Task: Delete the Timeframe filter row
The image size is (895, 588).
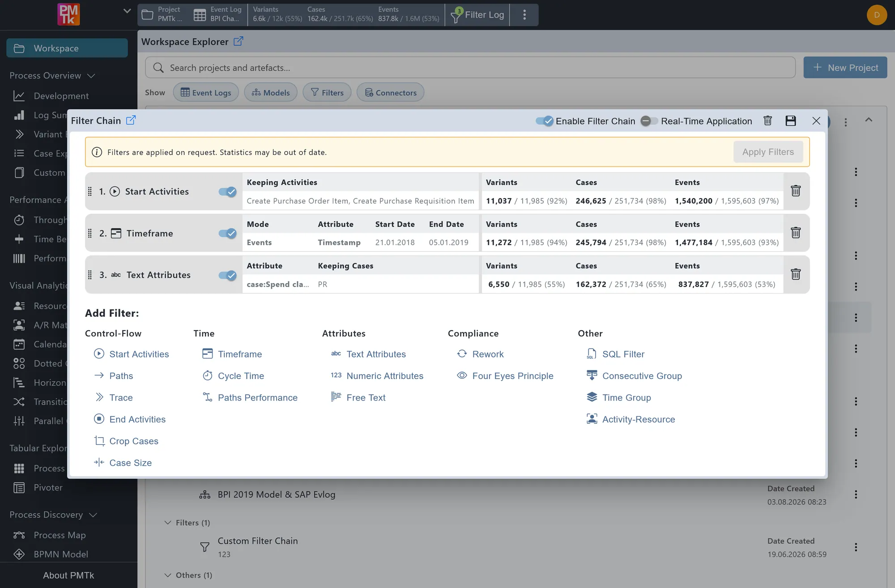Action: click(x=795, y=233)
